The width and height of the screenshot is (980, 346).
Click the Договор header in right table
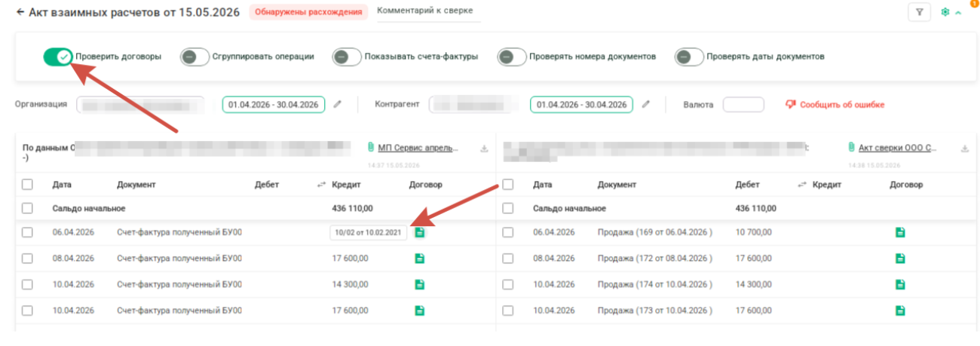point(906,184)
